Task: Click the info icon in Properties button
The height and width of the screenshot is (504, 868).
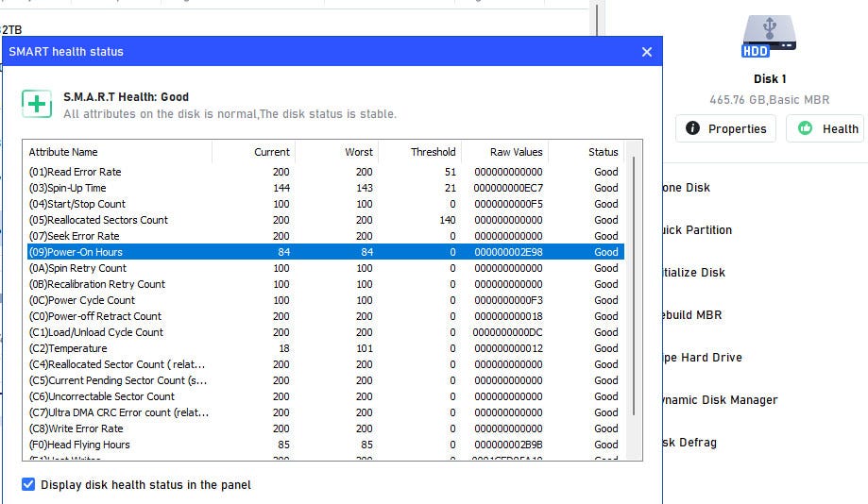Action: tap(693, 128)
